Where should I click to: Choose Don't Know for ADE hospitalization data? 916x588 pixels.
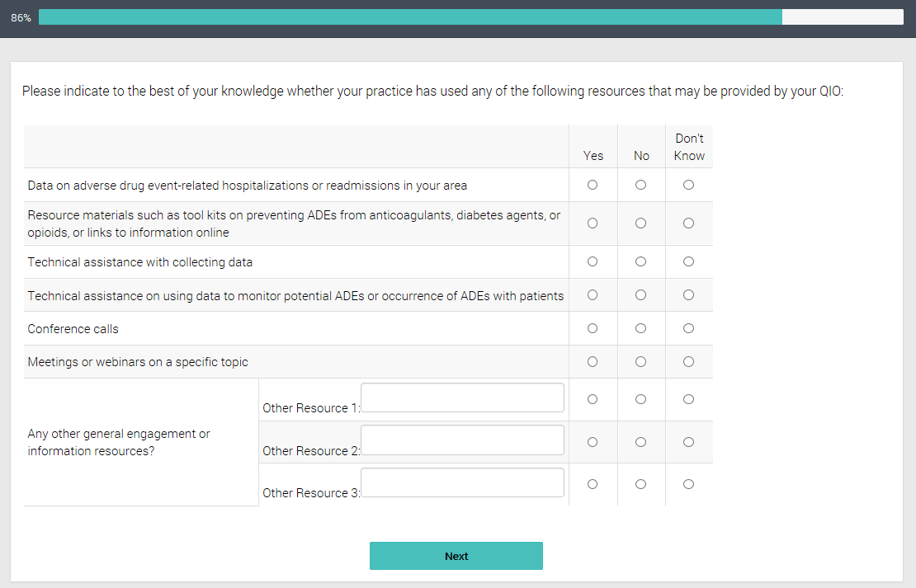(x=689, y=186)
